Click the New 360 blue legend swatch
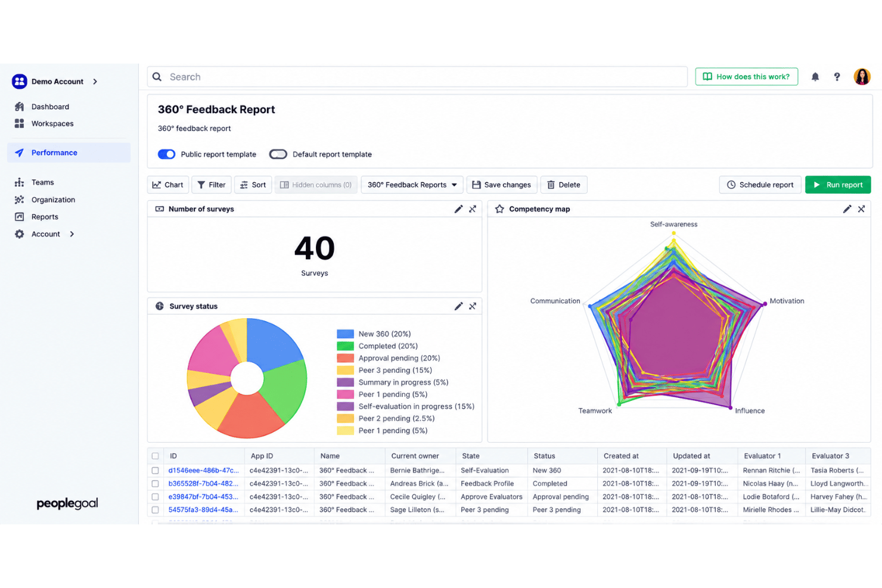The image size is (882, 588). tap(345, 334)
